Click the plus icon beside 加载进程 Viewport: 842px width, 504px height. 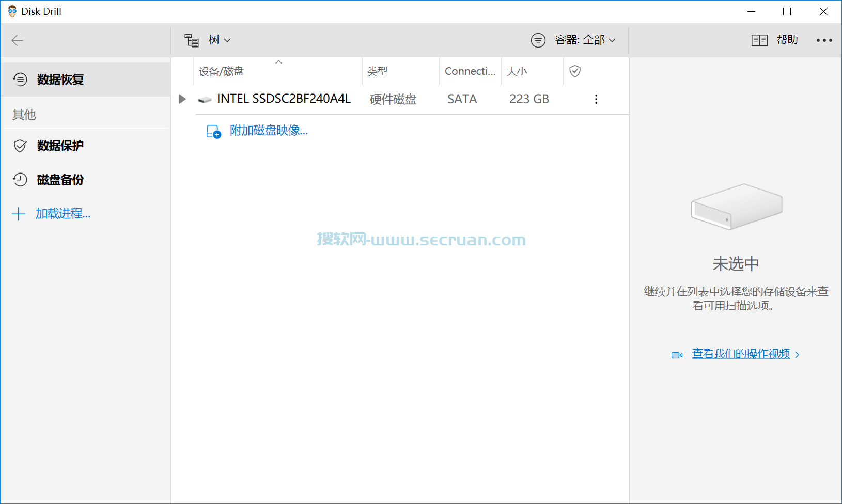19,214
